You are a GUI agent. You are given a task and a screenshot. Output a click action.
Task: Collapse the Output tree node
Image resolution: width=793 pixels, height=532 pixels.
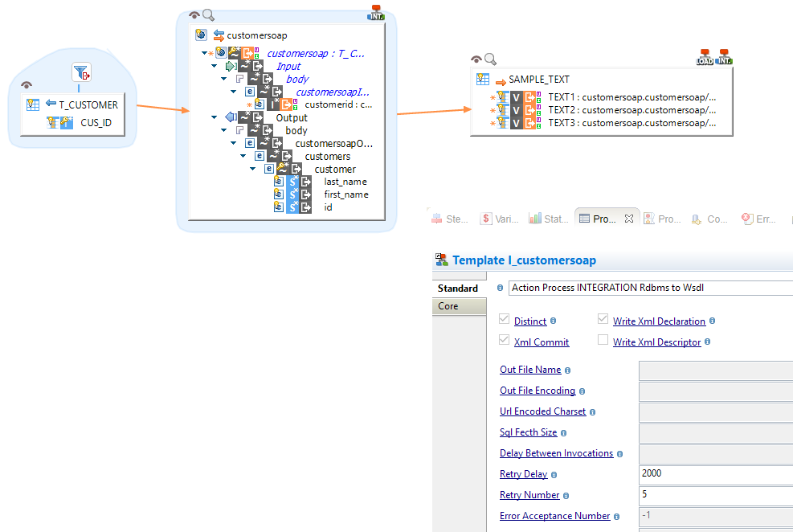(x=214, y=117)
